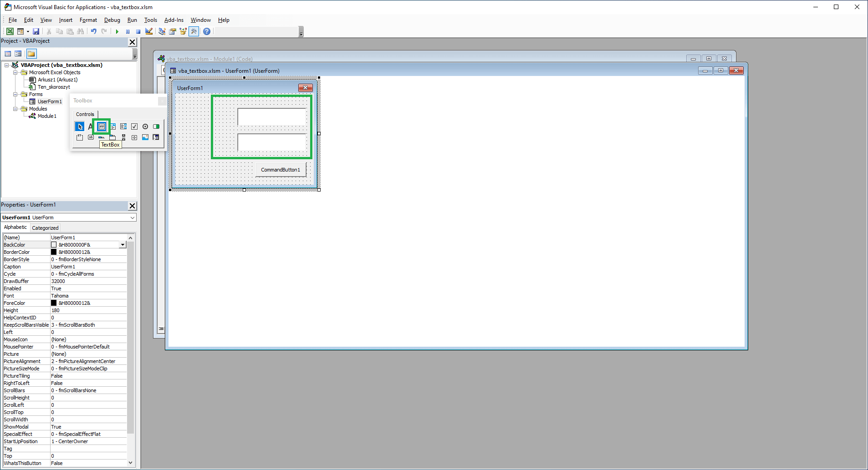Pick the Image control in Toolbox

(145, 137)
